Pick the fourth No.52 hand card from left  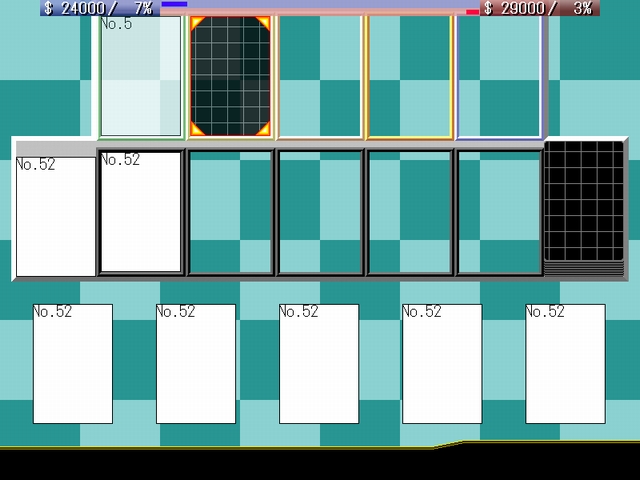coord(442,364)
